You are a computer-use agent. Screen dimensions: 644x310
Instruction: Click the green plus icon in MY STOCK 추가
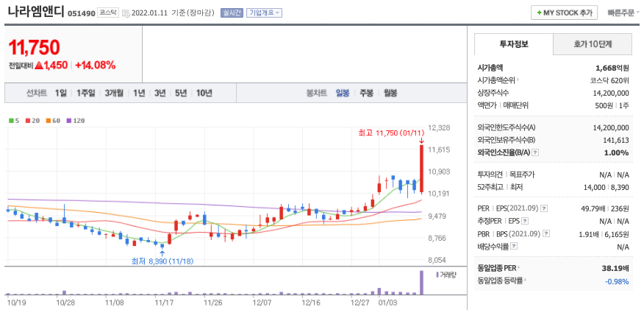click(539, 13)
